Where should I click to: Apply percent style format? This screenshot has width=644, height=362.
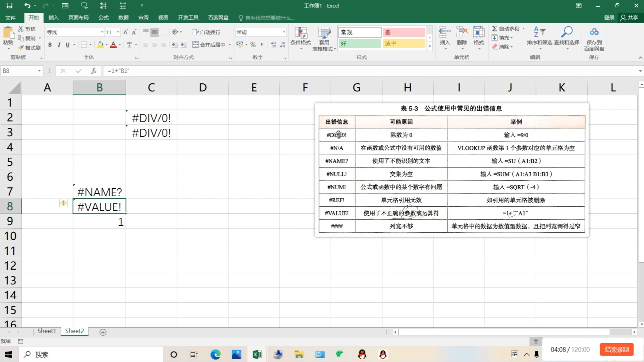click(x=253, y=44)
